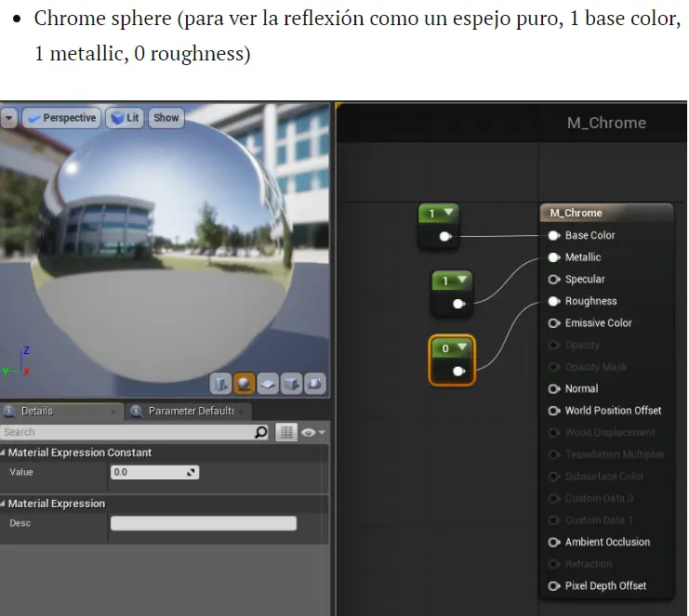Click the Roughness input pin
The image size is (689, 616).
click(x=553, y=301)
